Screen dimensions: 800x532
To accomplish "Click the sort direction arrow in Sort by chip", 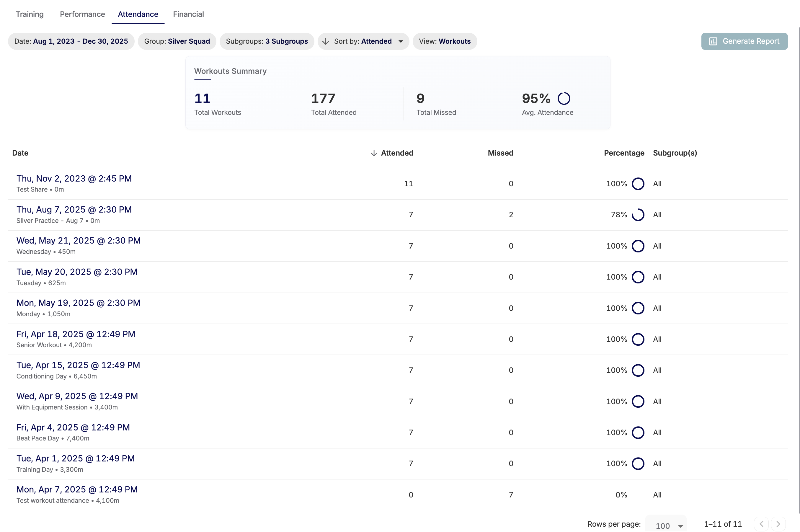I will 326,41.
